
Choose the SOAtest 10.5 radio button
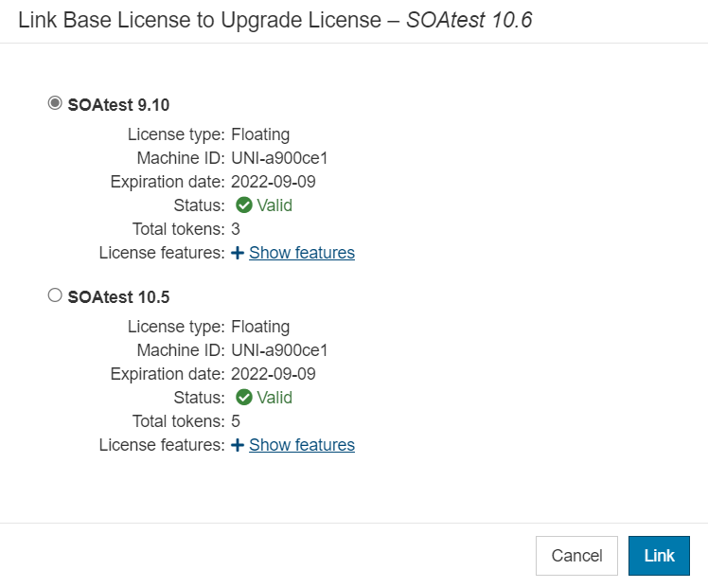55,295
